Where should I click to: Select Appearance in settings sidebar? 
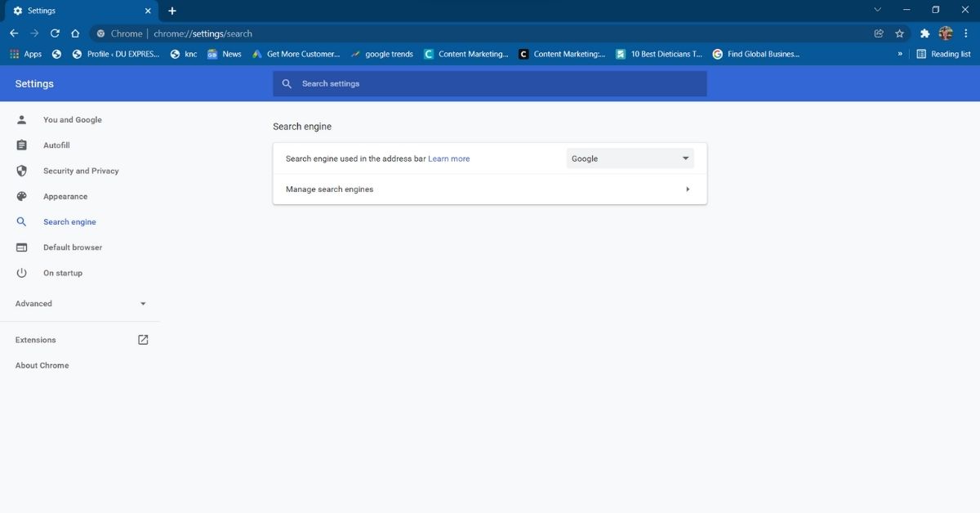65,197
